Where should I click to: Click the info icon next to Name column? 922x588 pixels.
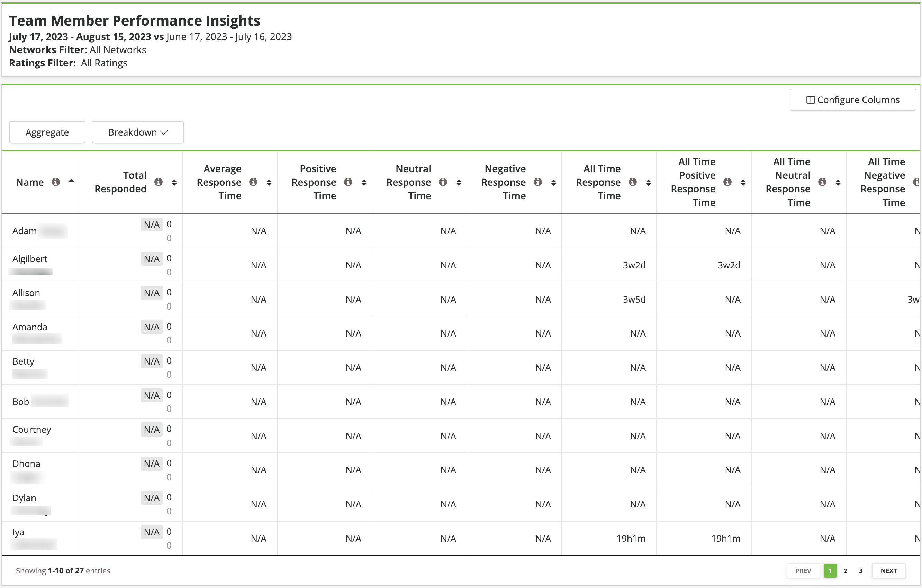(56, 182)
